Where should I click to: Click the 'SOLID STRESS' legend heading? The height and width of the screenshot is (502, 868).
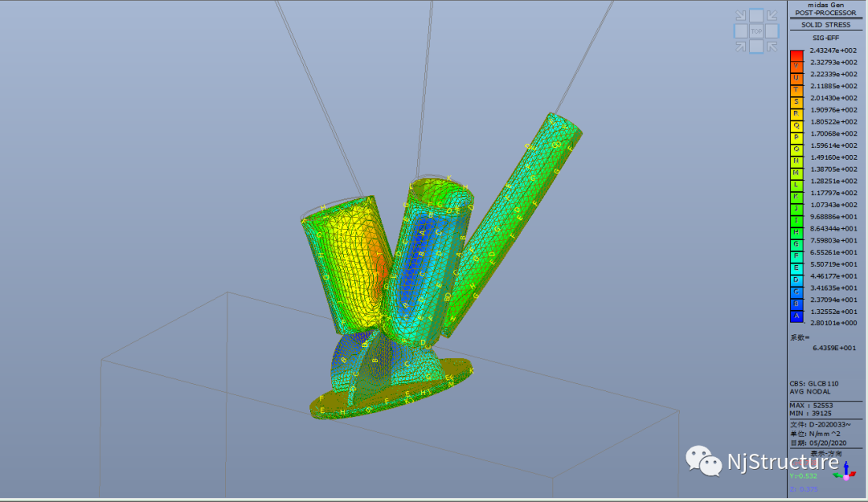click(825, 25)
